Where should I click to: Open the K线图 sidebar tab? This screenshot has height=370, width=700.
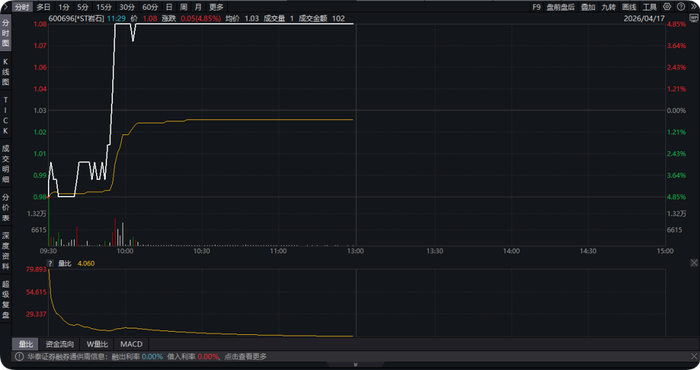(x=5, y=72)
